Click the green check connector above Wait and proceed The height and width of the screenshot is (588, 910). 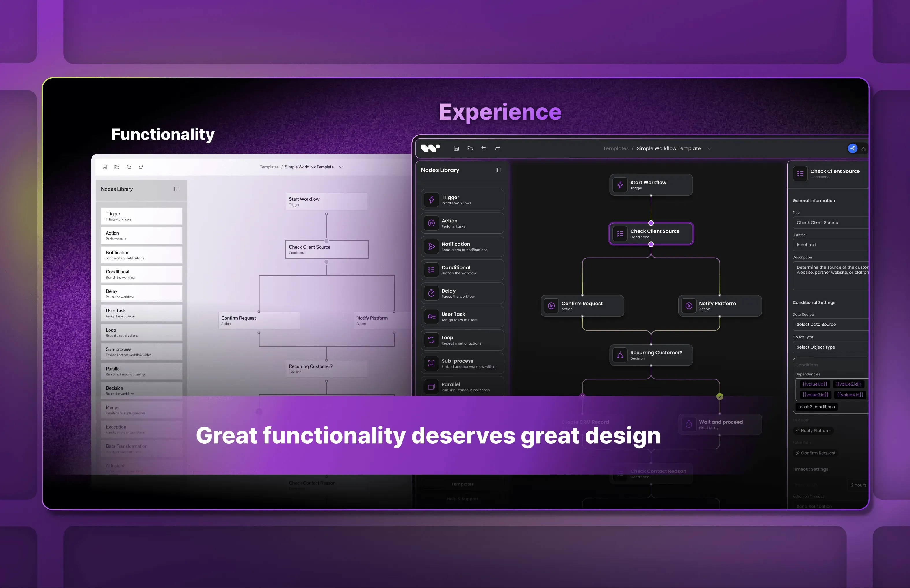point(720,397)
